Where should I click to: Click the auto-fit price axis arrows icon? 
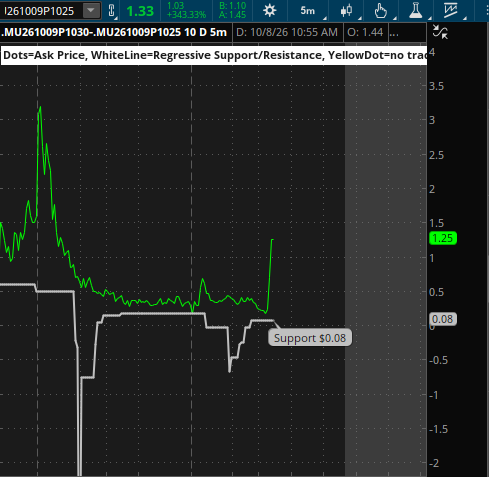click(x=440, y=32)
